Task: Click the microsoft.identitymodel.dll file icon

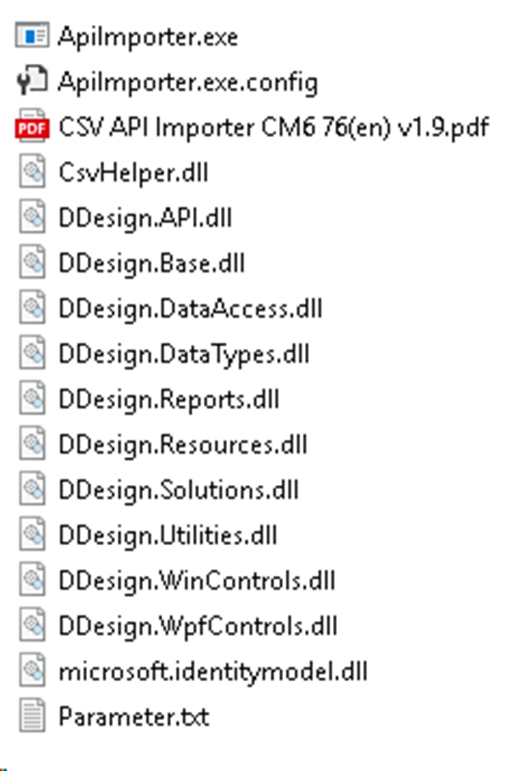Action: click(33, 671)
